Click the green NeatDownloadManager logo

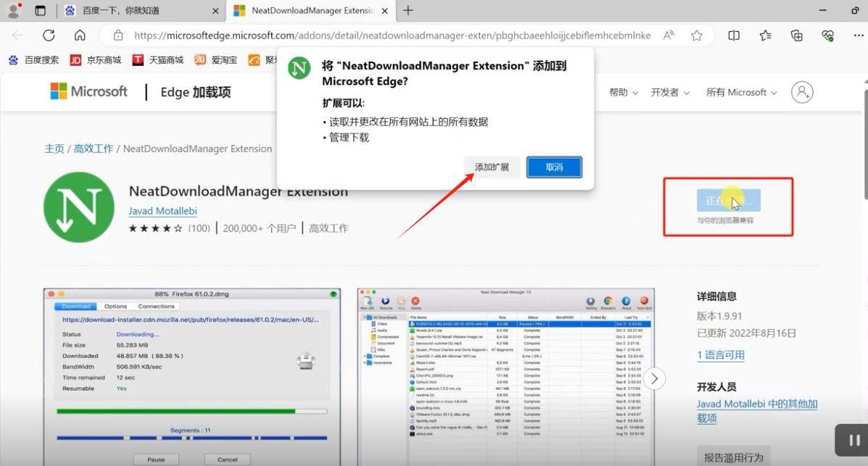pos(78,207)
